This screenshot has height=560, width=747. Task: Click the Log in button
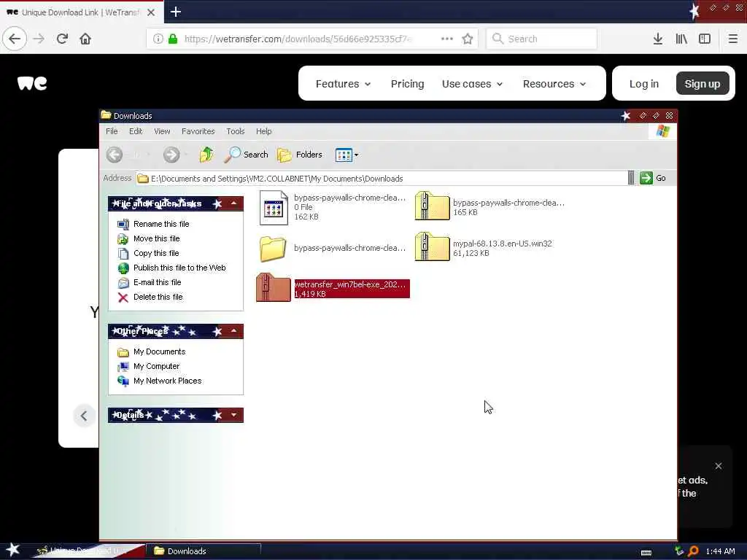(x=643, y=84)
